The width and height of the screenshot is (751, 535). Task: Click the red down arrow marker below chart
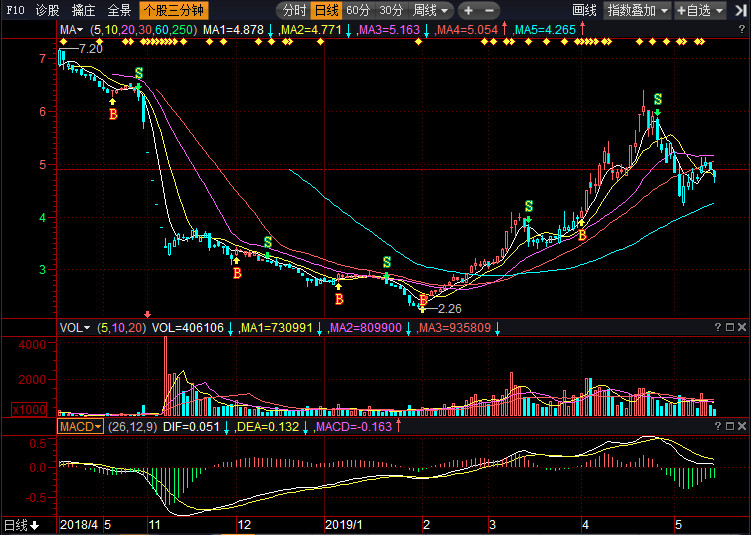click(148, 313)
